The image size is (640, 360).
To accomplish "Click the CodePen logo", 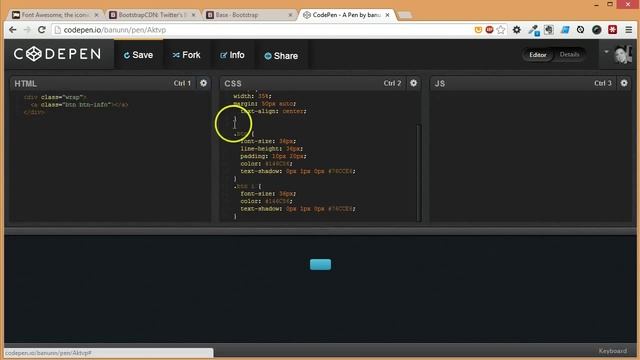I will (57, 54).
